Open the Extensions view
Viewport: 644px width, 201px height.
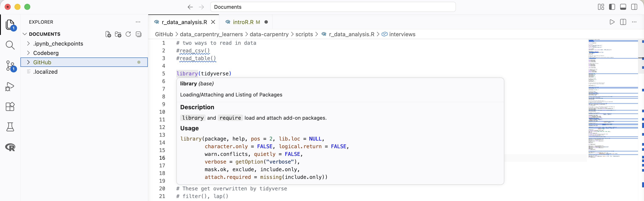click(10, 107)
